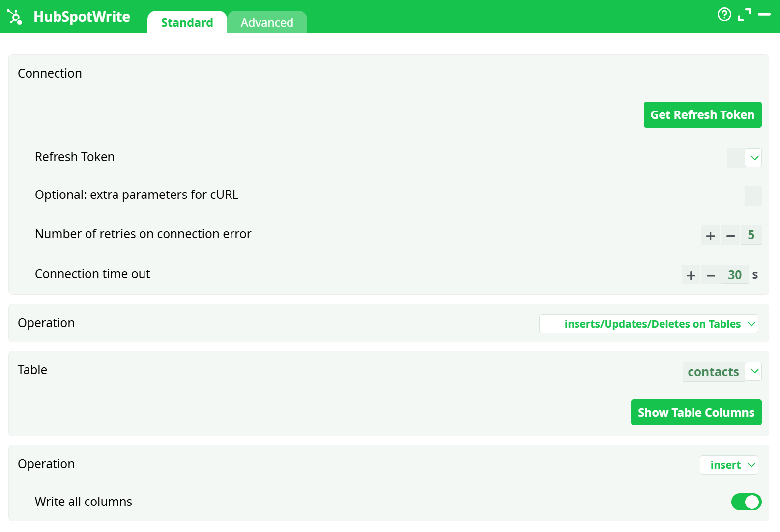Screen dimensions: 780x532
Task: Click the HubSpot logo icon
Action: (x=15, y=17)
